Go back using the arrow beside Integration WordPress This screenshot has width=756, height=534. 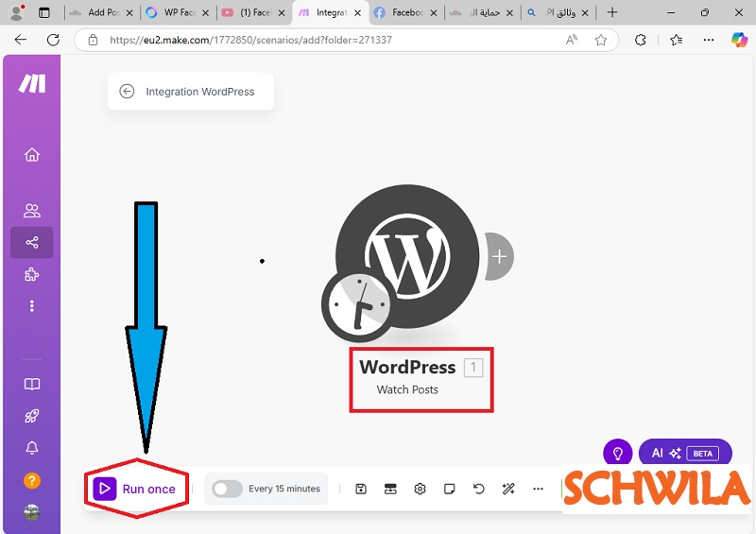click(x=127, y=91)
